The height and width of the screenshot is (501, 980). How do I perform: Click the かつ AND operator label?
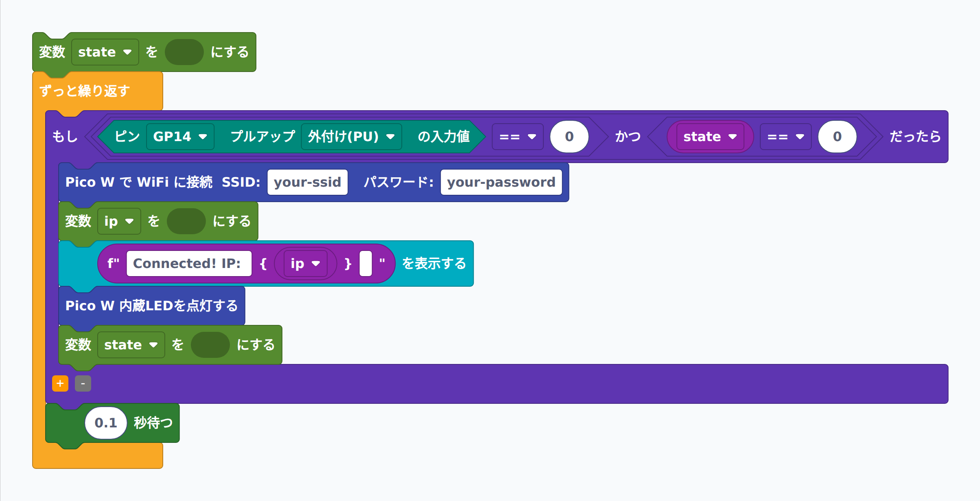pos(628,137)
